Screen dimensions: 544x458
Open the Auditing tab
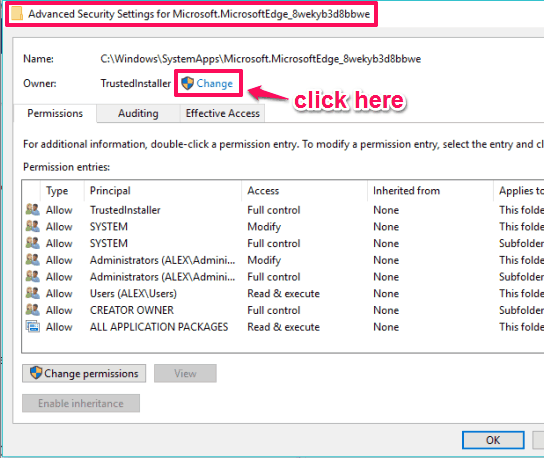[x=138, y=113]
